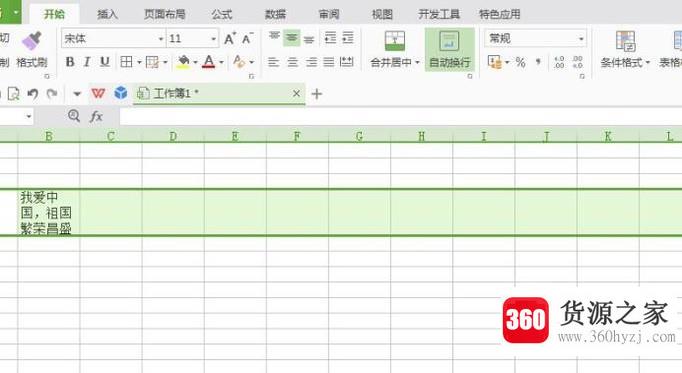Viewport: 682px width, 373px height.
Task: Close the 工作簿1 document tab
Action: 296,93
